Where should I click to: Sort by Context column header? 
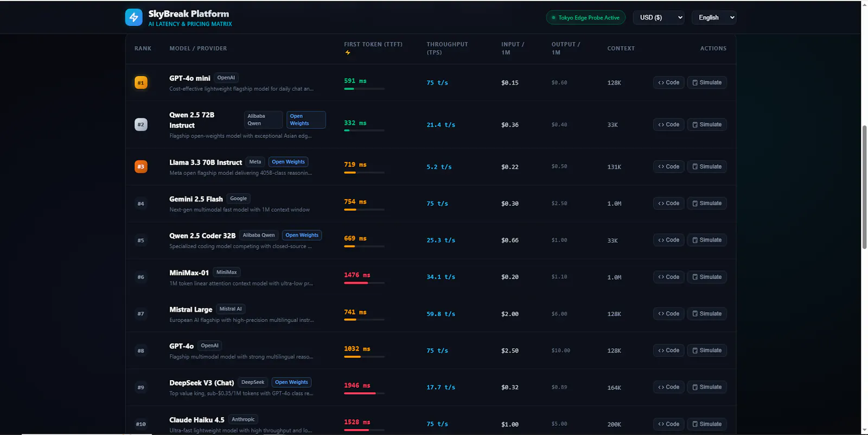(x=621, y=48)
